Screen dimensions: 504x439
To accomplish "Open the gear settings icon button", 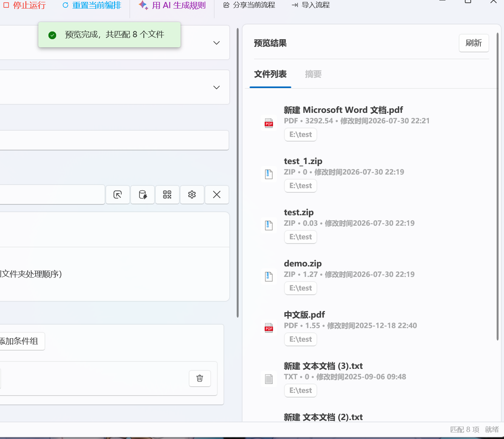I will click(192, 194).
